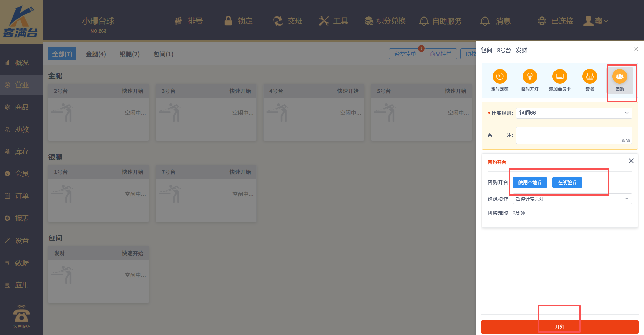Viewport: 644px width, 335px height.
Task: Select the 团购 group-buy icon
Action: [x=619, y=77]
